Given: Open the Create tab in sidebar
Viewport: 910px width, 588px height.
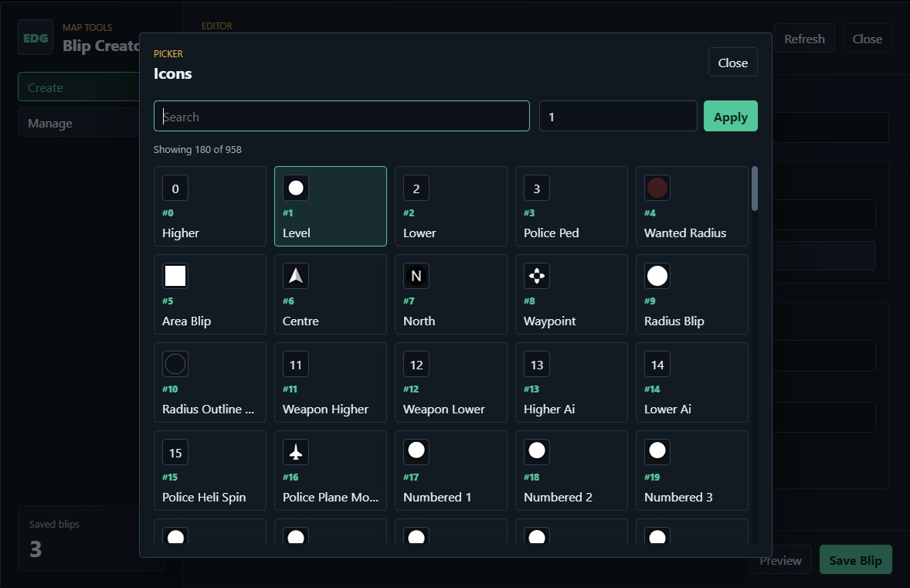Looking at the screenshot, I should (x=78, y=87).
